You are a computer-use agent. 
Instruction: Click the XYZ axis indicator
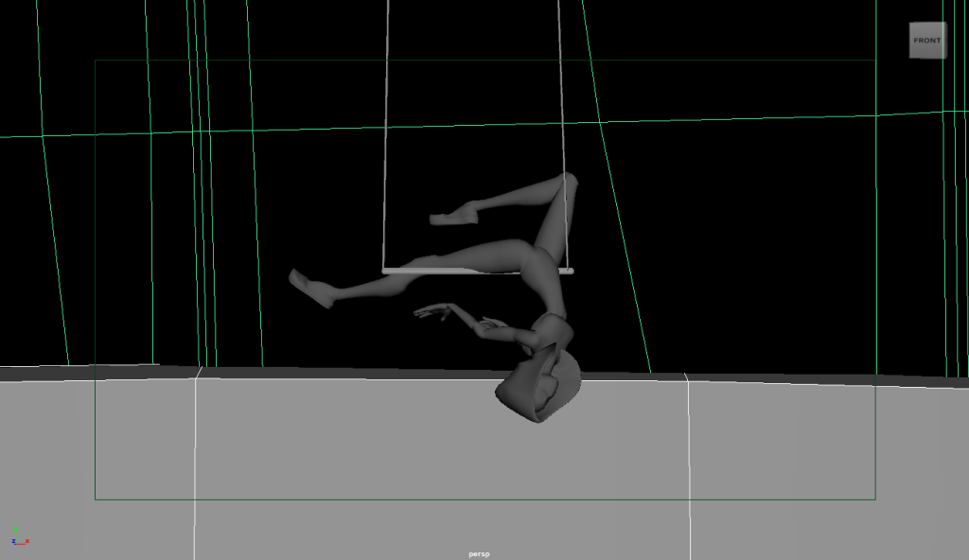(20, 537)
